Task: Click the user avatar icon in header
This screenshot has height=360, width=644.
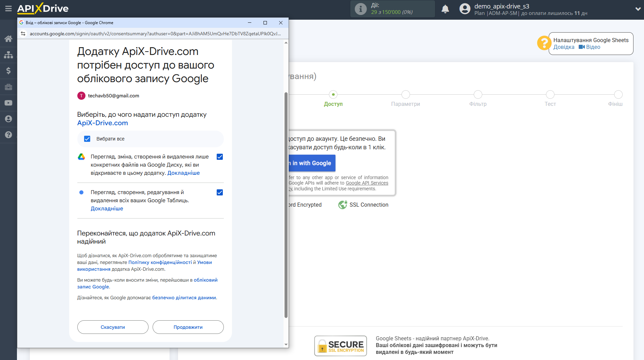Action: [x=465, y=9]
